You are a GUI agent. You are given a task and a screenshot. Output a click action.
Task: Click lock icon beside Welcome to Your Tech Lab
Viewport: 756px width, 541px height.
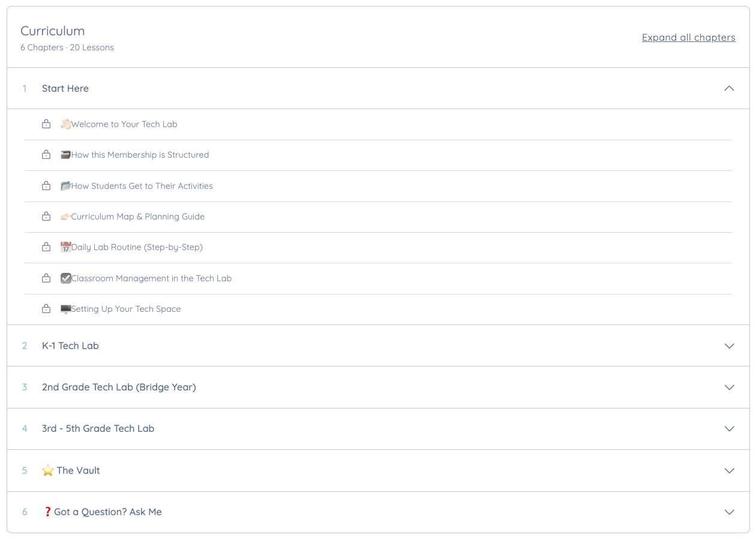[46, 124]
